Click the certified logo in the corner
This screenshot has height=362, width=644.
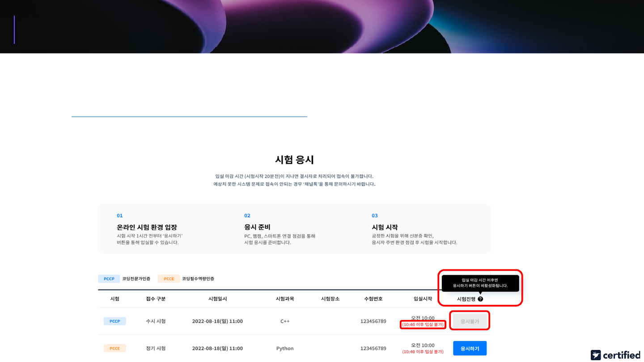[x=615, y=355]
